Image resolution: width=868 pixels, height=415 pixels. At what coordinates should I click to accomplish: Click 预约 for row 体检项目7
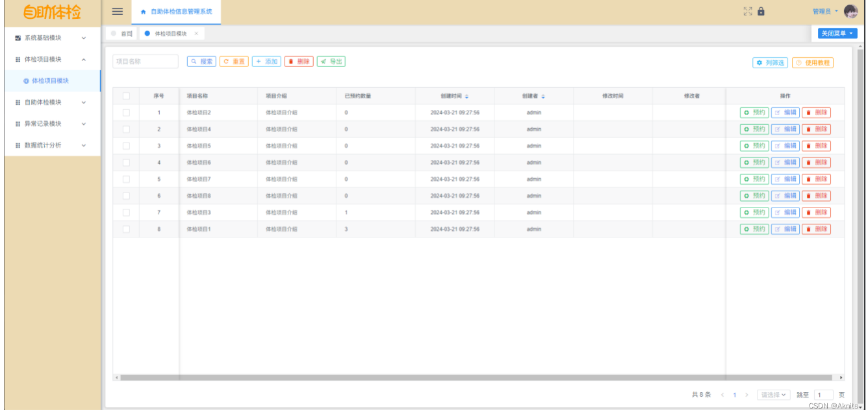754,179
